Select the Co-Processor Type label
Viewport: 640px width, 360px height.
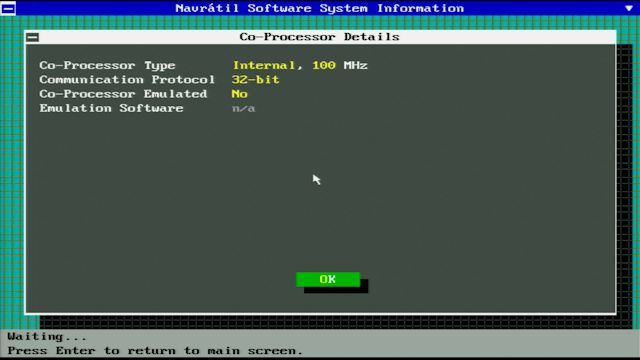[x=107, y=65]
